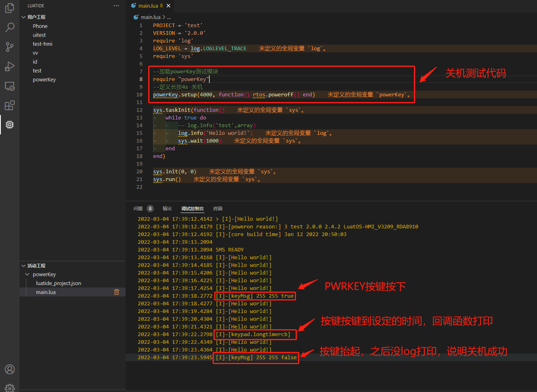Open the Search view in activity bar
Viewport: 537px width, 392px height.
click(x=10, y=27)
